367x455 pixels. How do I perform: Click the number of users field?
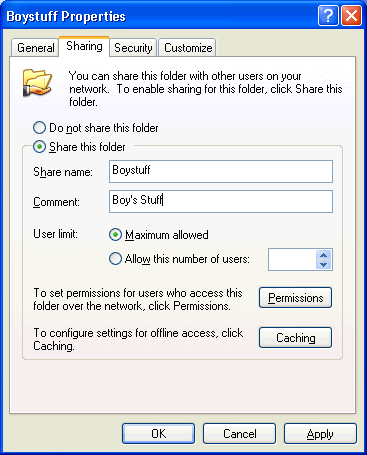[292, 259]
